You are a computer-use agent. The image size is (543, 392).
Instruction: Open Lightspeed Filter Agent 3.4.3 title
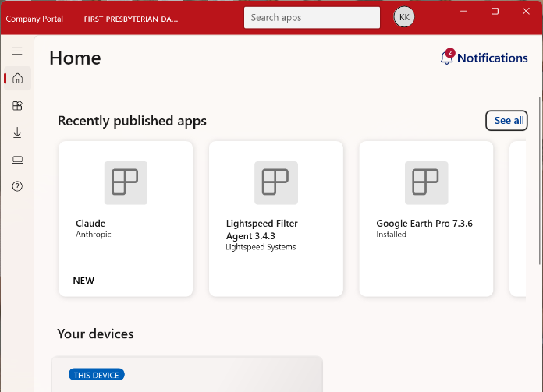pyautogui.click(x=262, y=230)
